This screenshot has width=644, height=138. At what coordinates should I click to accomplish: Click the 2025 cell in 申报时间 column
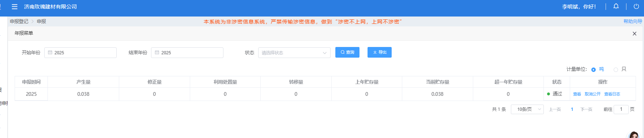pyautogui.click(x=31, y=94)
